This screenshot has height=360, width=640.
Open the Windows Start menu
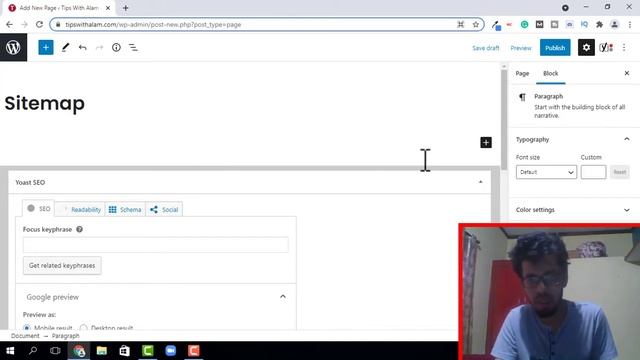coord(10,351)
